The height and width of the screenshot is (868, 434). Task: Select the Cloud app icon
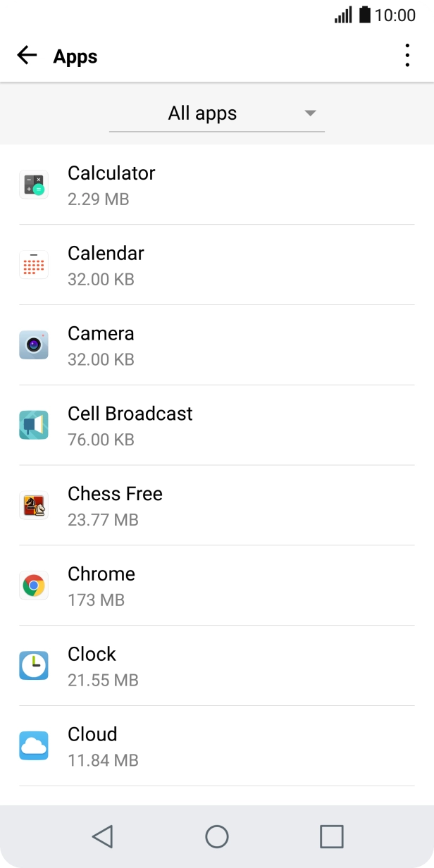34,745
